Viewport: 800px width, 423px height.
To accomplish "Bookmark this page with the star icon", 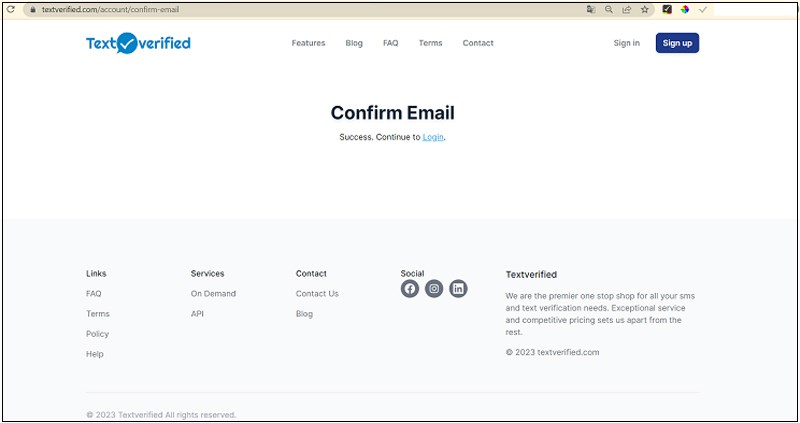I will [644, 9].
